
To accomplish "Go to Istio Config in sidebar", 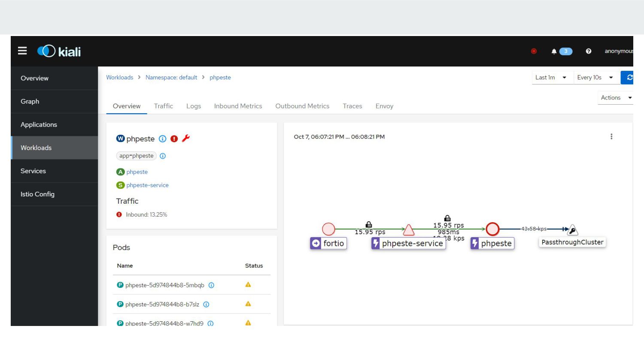I will [55, 194].
